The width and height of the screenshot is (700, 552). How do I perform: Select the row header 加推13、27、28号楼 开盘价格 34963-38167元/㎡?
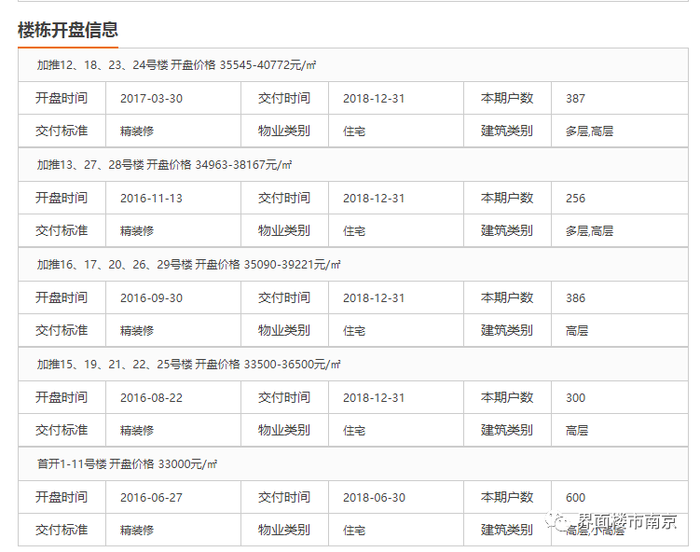[353, 165]
